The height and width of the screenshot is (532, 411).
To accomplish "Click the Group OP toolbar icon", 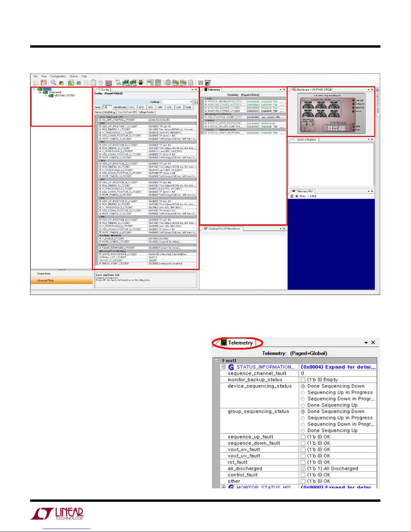I will pos(208,82).
